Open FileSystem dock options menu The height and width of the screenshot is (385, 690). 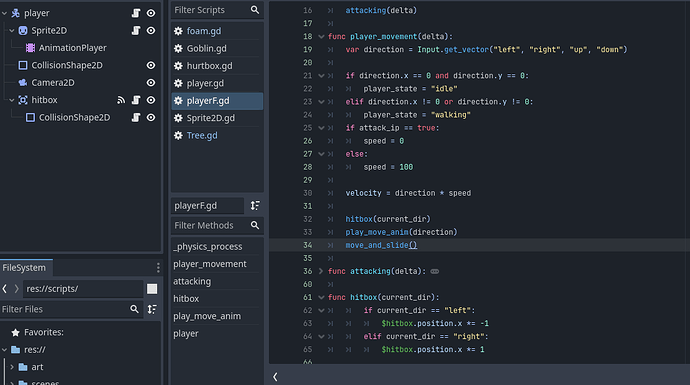(x=158, y=268)
